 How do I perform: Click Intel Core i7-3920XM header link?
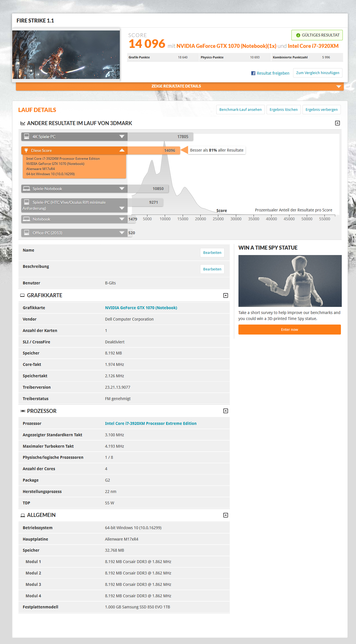click(313, 46)
